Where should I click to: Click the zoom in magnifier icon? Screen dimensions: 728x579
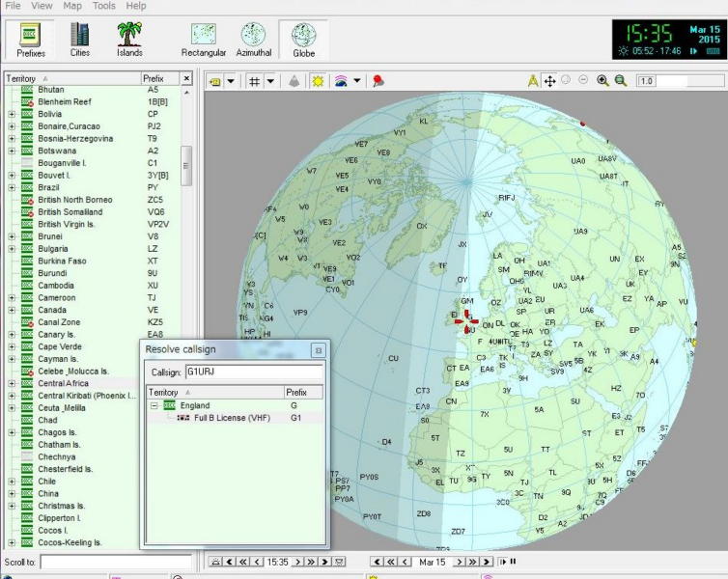tap(602, 81)
